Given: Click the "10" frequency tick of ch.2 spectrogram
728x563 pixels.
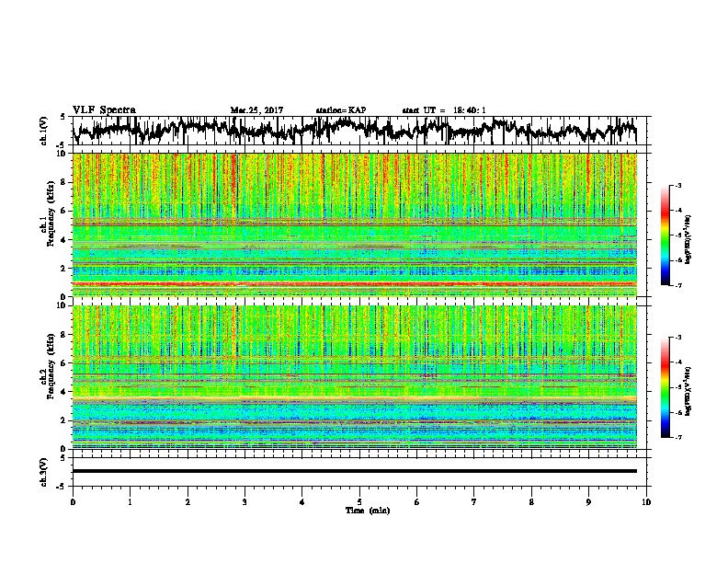Looking at the screenshot, I should (x=62, y=305).
